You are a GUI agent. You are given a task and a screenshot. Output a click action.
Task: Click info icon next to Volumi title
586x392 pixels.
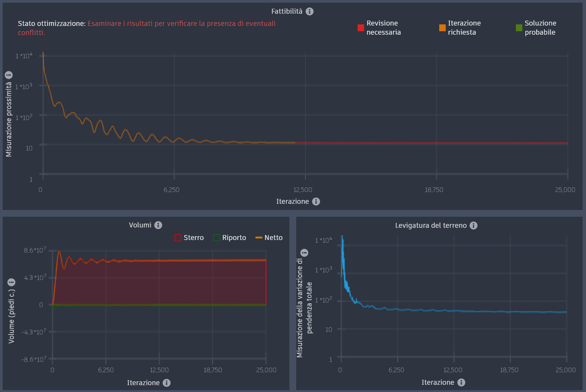(158, 225)
